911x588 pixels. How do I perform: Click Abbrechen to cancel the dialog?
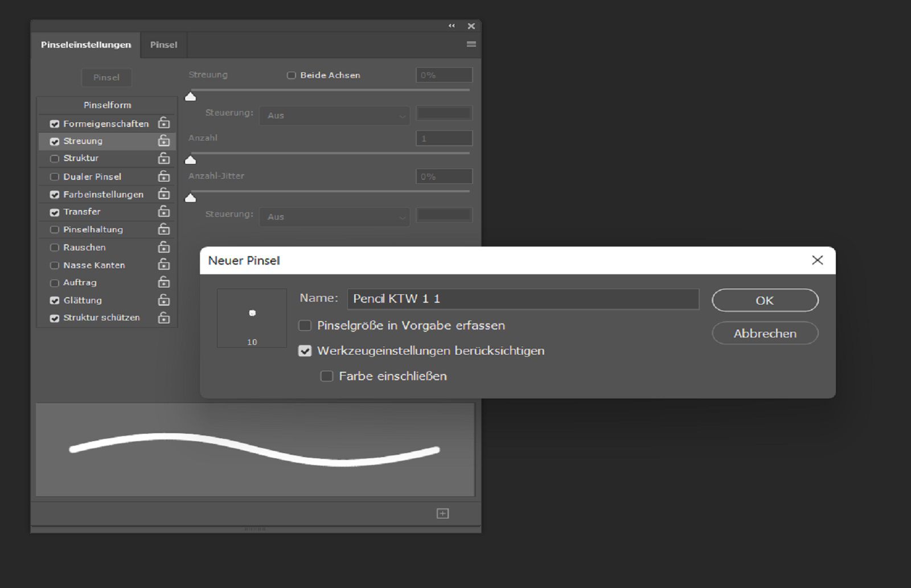(765, 333)
